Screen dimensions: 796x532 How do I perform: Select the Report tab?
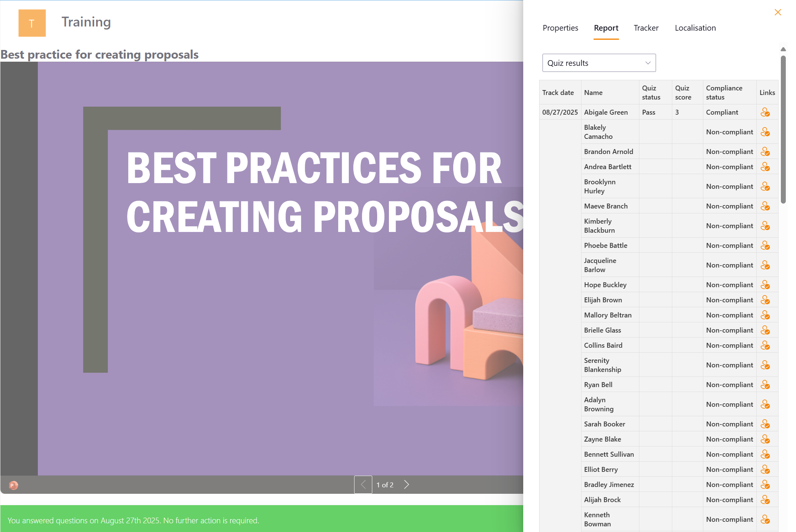click(606, 28)
